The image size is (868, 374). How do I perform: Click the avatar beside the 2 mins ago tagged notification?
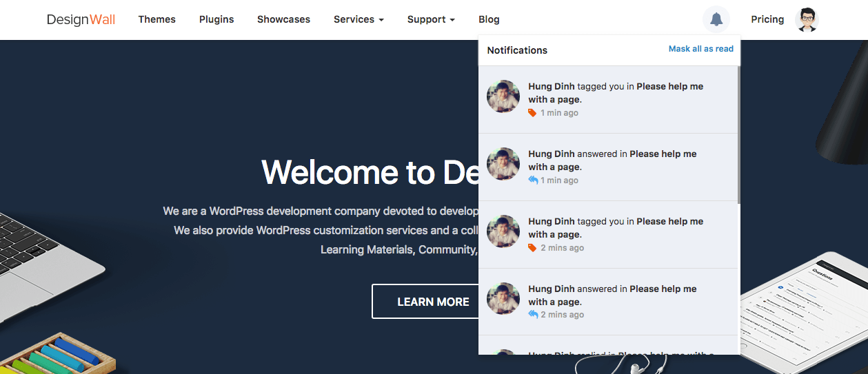click(x=503, y=231)
